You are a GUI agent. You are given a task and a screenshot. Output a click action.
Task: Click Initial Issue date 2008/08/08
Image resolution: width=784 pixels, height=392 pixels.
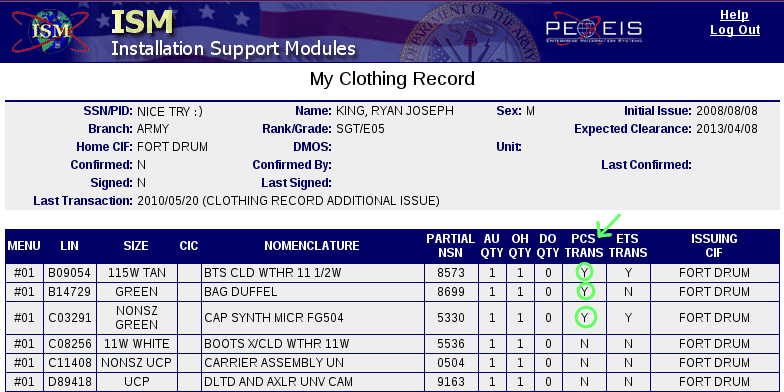727,111
